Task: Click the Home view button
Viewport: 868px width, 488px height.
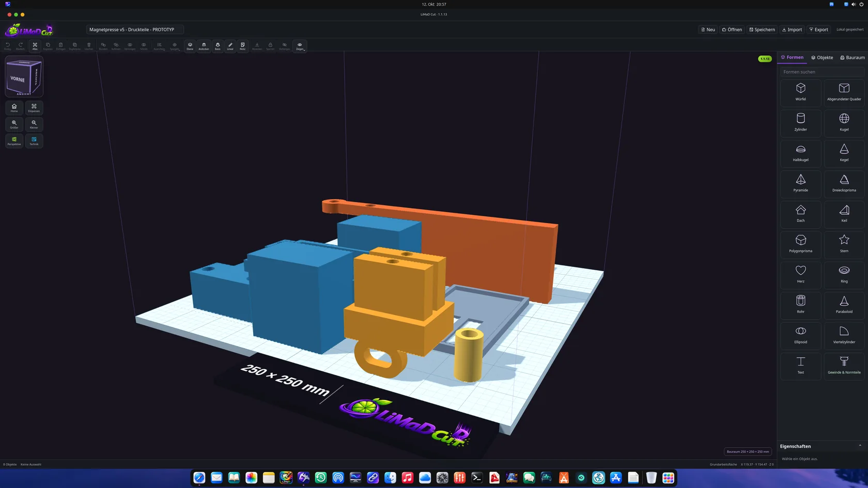Action: (14, 107)
